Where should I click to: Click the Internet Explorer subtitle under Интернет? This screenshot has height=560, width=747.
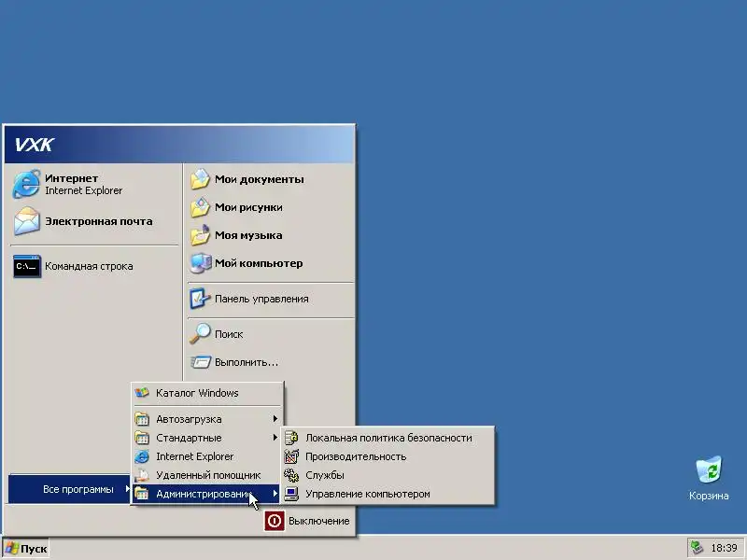click(x=84, y=190)
